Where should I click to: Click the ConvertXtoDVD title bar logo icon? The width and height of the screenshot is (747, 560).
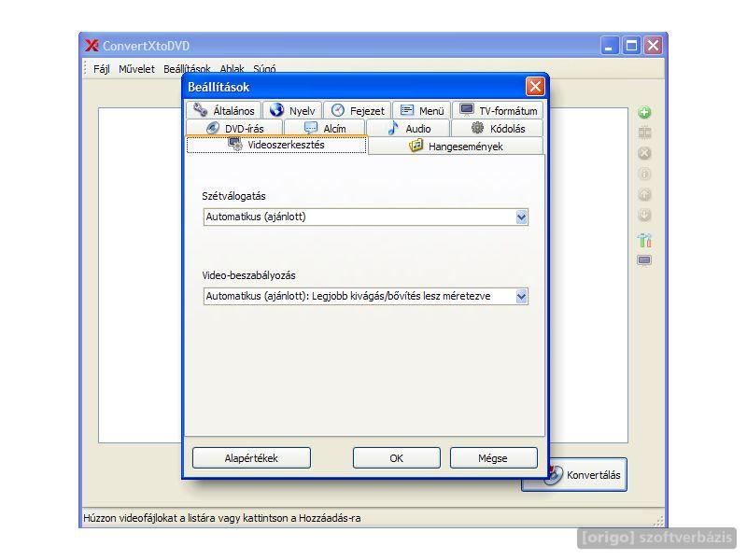(92, 46)
